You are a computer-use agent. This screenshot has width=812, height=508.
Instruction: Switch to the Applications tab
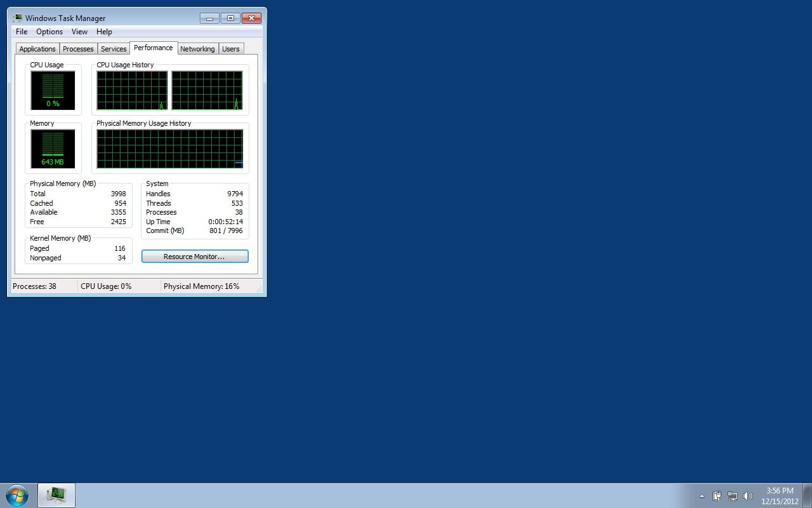pos(37,49)
